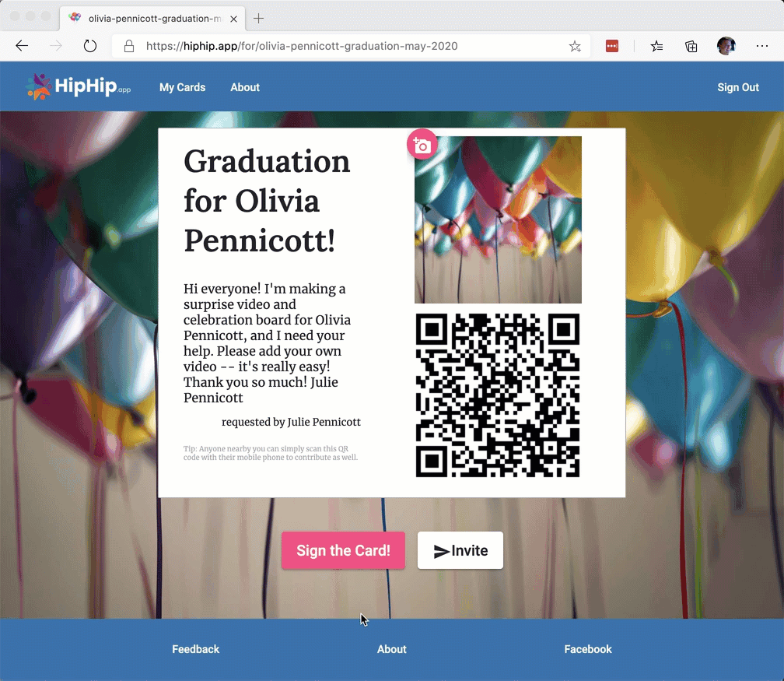The height and width of the screenshot is (681, 784).
Task: Open the red extension icon in toolbar
Action: (x=612, y=46)
